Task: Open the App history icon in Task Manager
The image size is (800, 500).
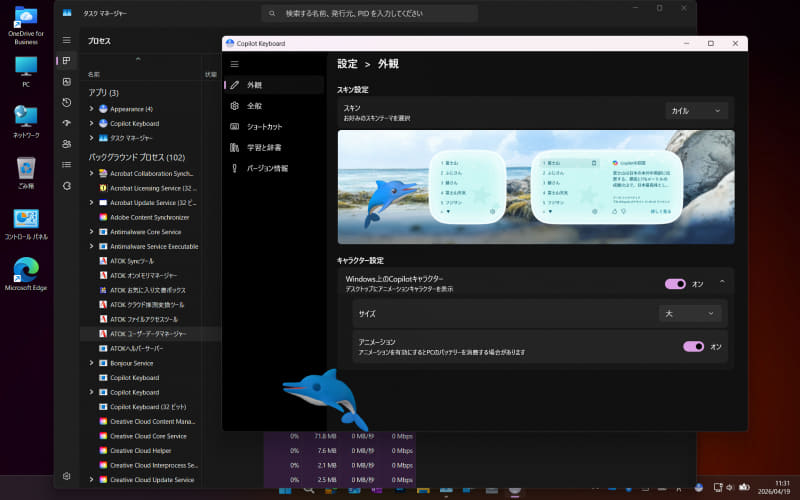Action: click(x=67, y=103)
